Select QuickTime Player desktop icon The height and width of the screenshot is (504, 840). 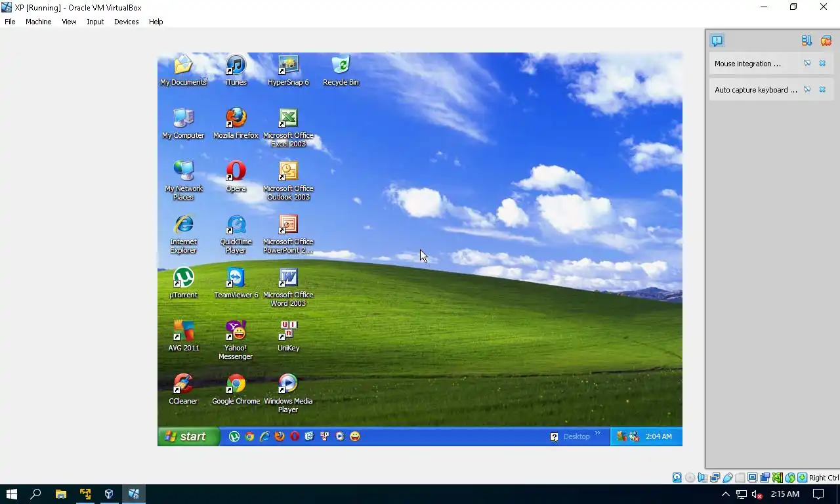point(236,234)
